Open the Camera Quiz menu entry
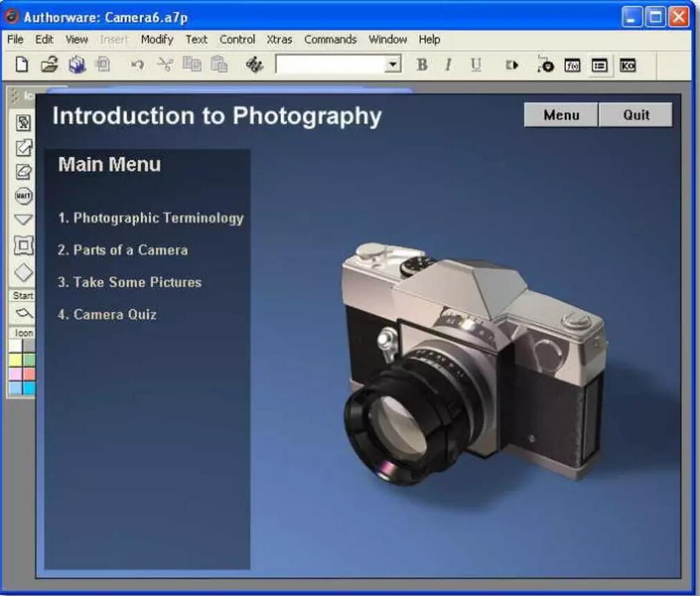Screen dimensions: 700x596 point(107,314)
